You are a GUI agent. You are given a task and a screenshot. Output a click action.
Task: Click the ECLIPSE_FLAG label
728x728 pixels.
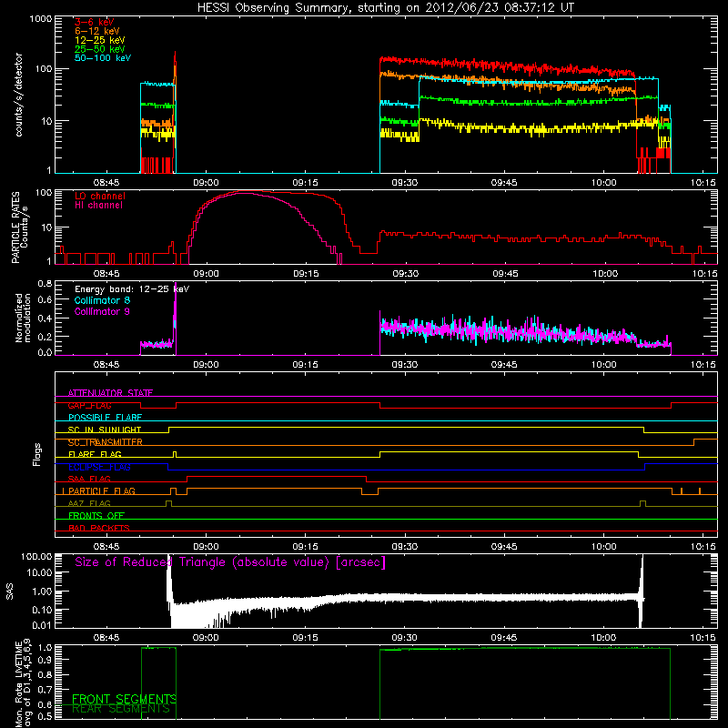click(x=99, y=467)
